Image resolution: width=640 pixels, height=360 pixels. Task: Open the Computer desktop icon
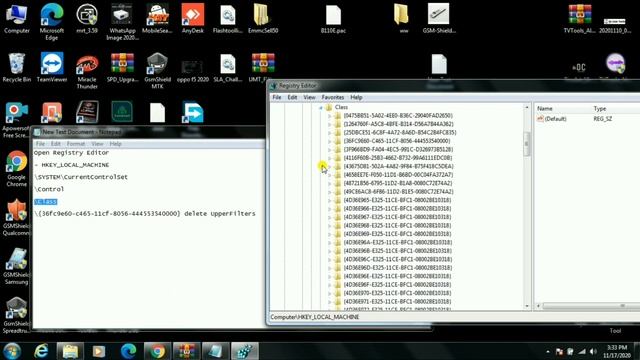point(17,18)
